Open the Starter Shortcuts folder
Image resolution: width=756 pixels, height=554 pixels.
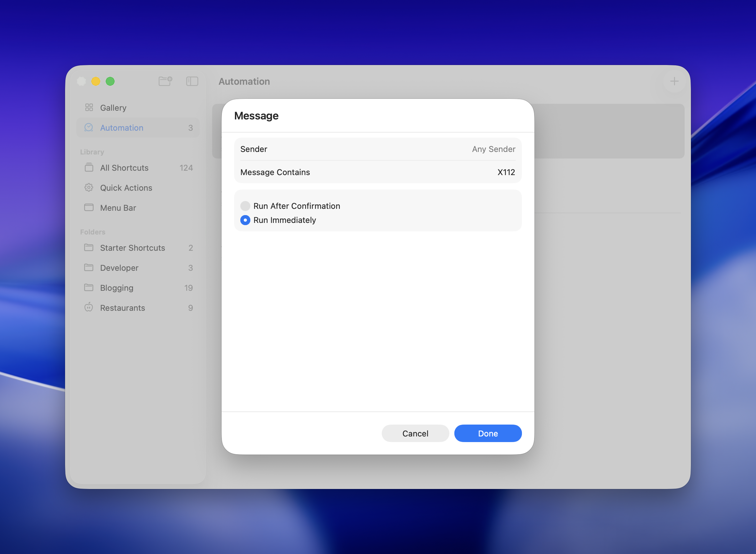[x=132, y=248]
